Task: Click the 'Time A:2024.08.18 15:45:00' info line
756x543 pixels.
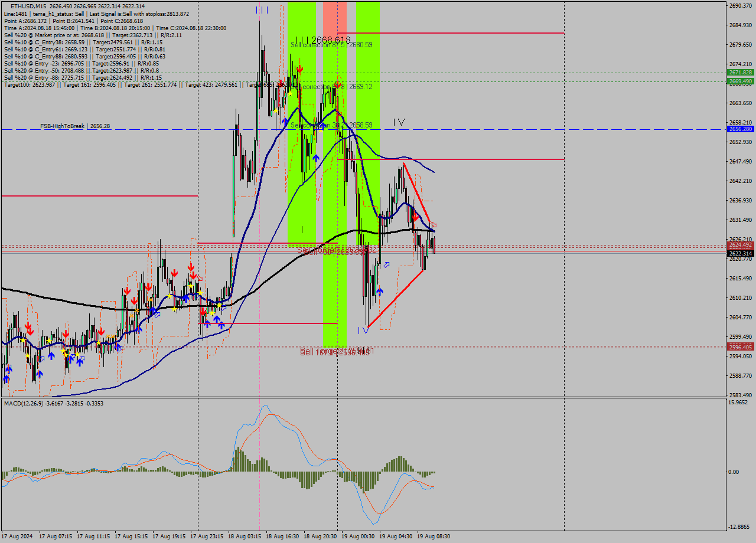Action: pos(115,28)
